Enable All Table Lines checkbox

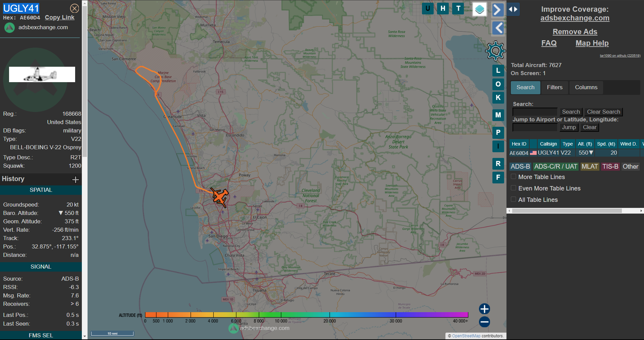[514, 200]
